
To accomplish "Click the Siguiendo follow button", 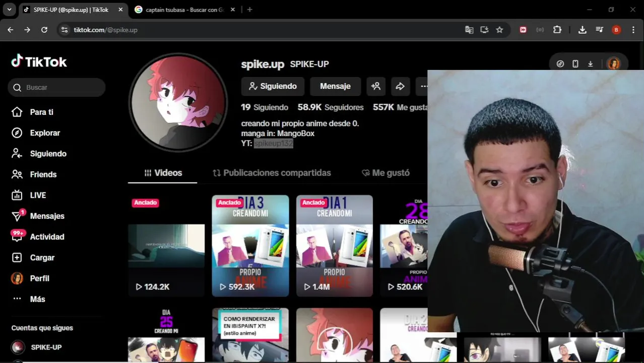I will [273, 86].
